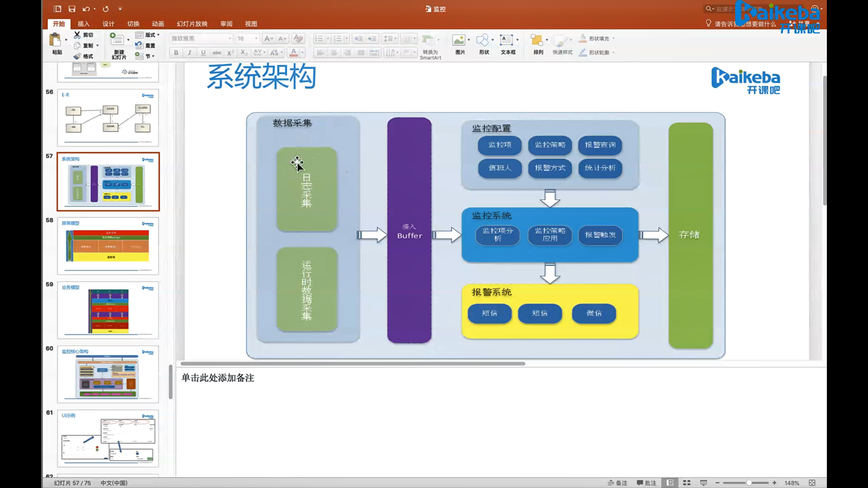Open the 图片 picture insert icon
This screenshot has width=868, height=488.
pos(459,40)
